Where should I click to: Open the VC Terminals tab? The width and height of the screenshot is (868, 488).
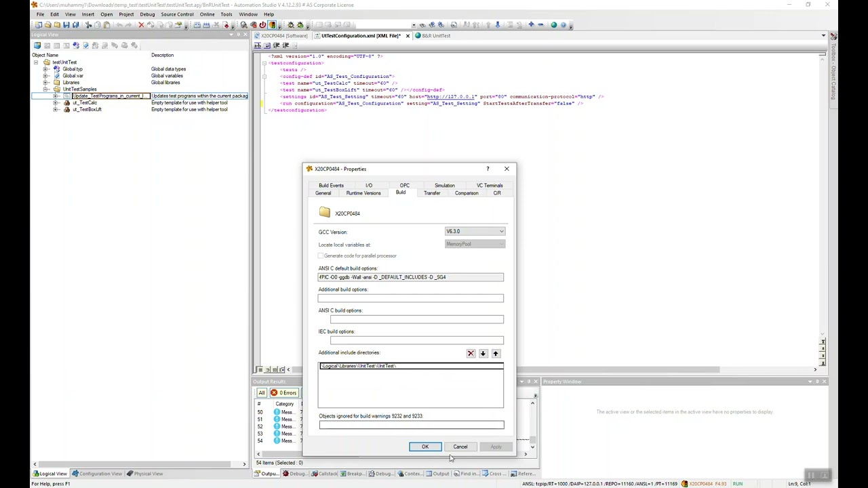click(x=490, y=186)
